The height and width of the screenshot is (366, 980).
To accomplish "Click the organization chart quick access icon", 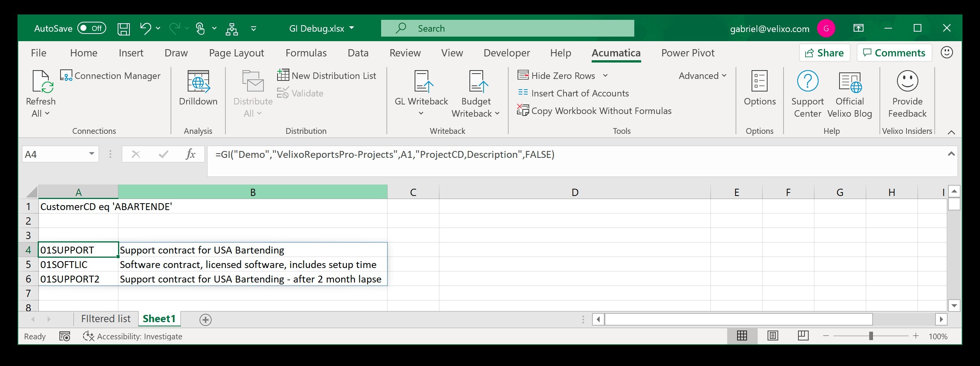I will [x=231, y=29].
